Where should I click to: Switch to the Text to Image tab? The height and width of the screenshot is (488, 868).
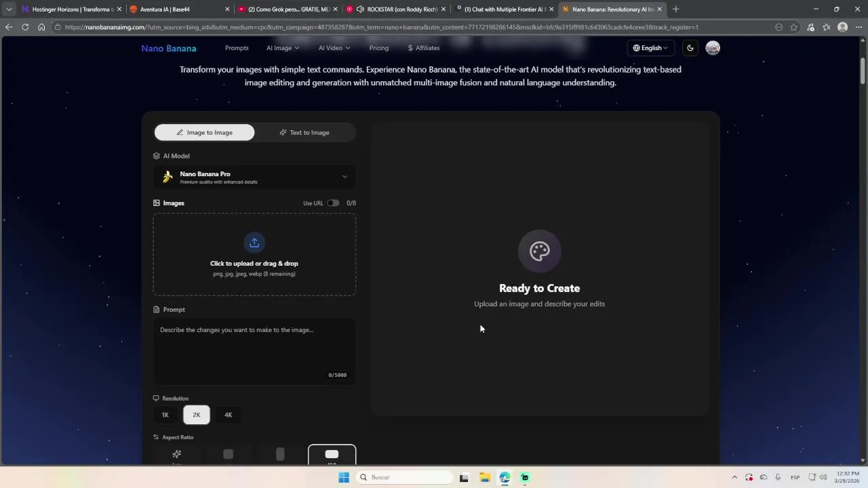point(304,133)
